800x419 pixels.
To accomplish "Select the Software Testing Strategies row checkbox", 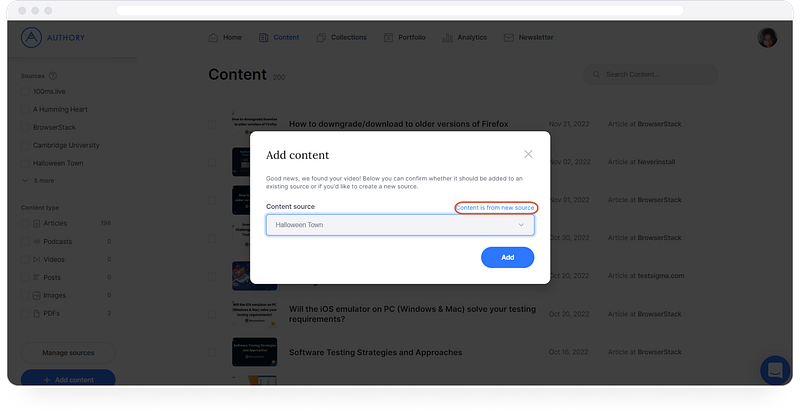I will (212, 352).
